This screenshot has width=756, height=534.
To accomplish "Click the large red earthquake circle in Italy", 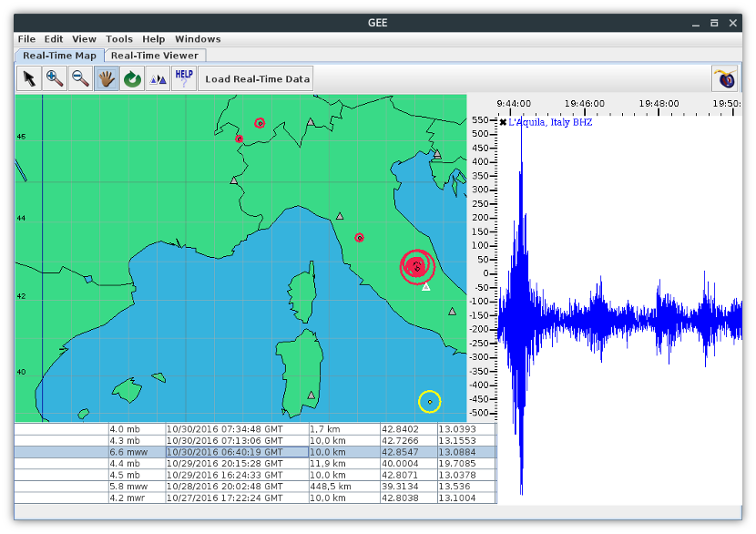I will (417, 266).
